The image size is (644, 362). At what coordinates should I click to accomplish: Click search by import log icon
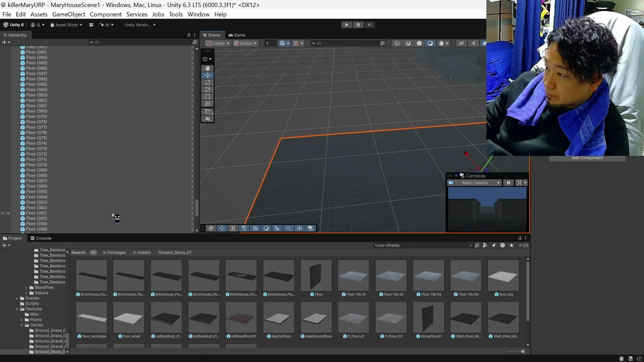click(x=503, y=245)
